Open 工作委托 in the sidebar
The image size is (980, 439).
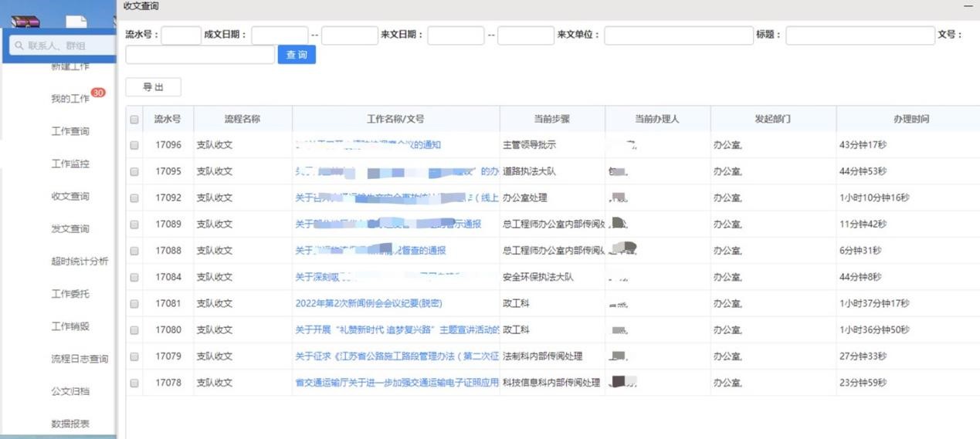click(x=70, y=293)
